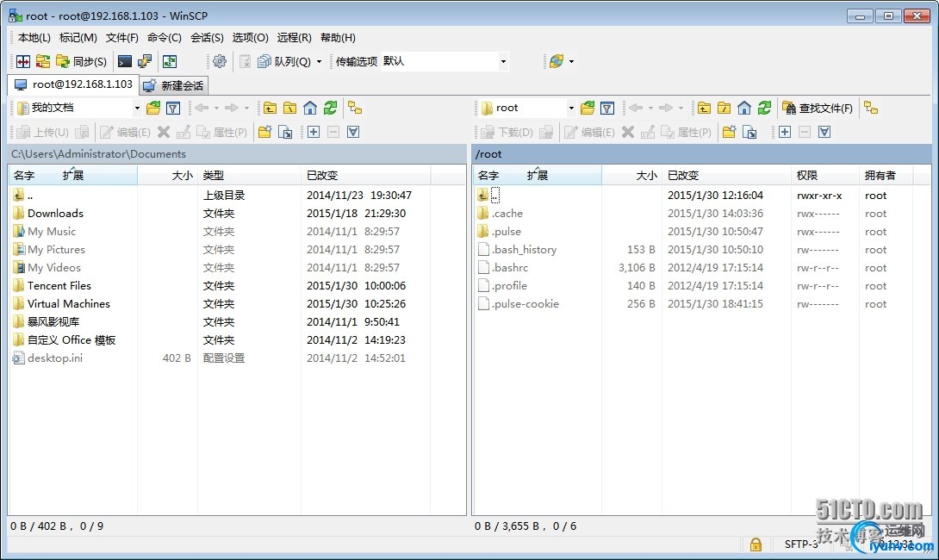The height and width of the screenshot is (560, 939).
Task: Click the local panel's plus select-files icon
Action: (314, 132)
